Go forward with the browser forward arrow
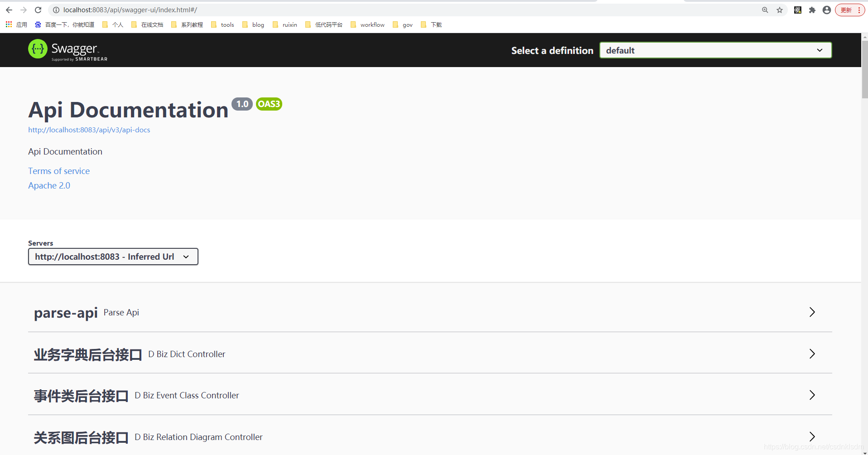 pos(24,10)
